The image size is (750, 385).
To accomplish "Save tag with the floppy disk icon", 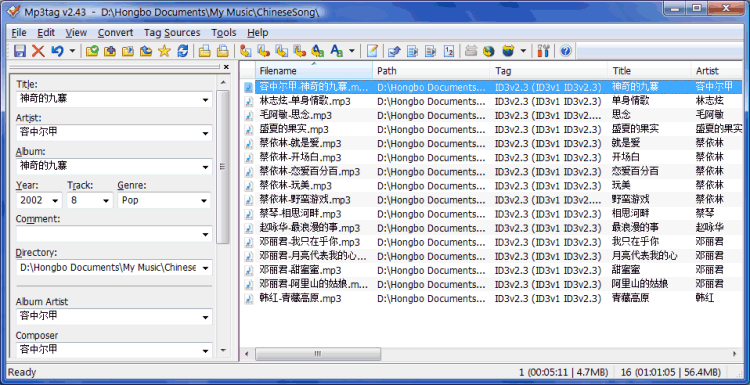I will [20, 51].
